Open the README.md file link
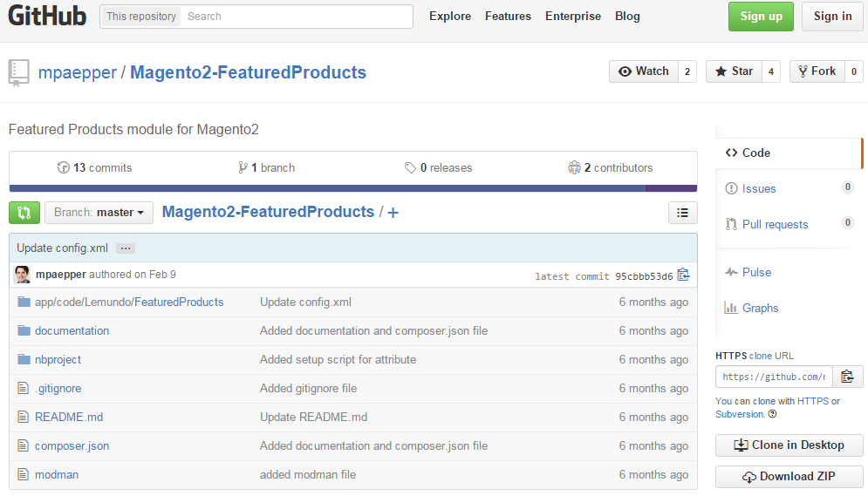 coord(69,417)
